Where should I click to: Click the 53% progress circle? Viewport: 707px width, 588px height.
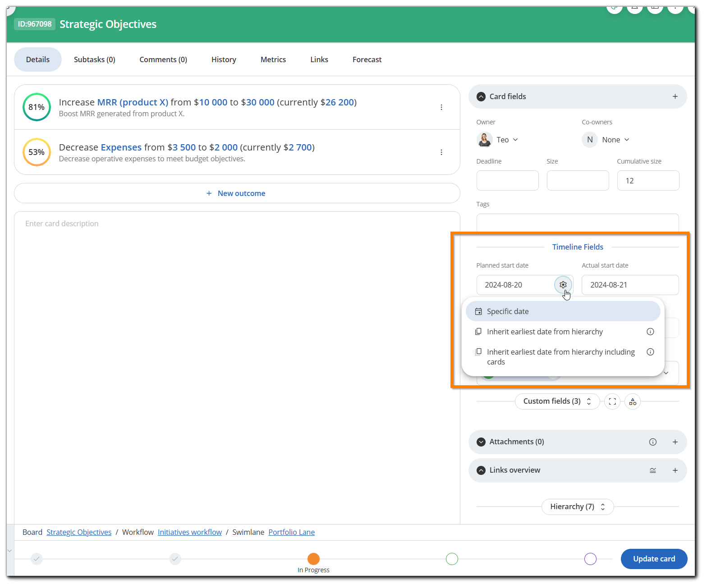click(37, 152)
